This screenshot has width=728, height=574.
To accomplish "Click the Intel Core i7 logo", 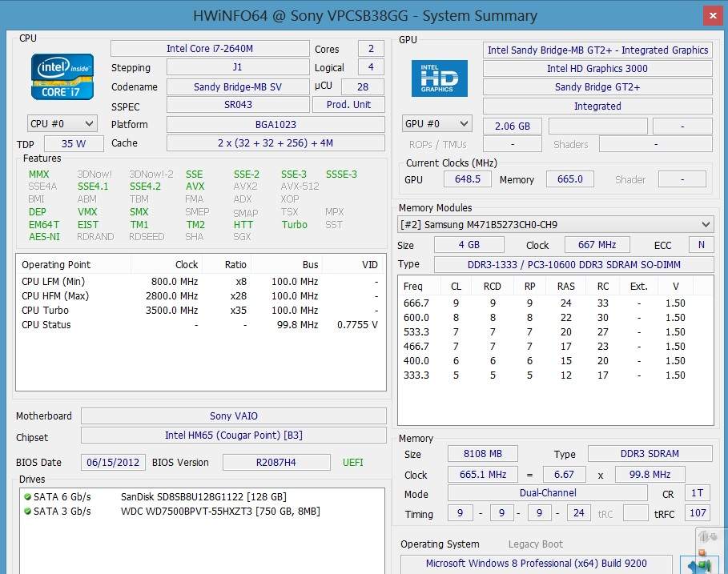I will click(x=62, y=77).
